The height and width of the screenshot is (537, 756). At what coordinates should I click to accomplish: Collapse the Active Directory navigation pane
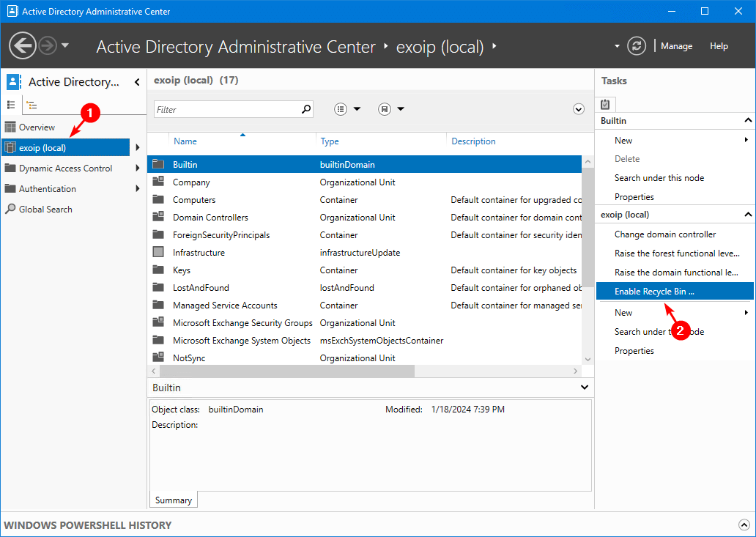[x=137, y=82]
